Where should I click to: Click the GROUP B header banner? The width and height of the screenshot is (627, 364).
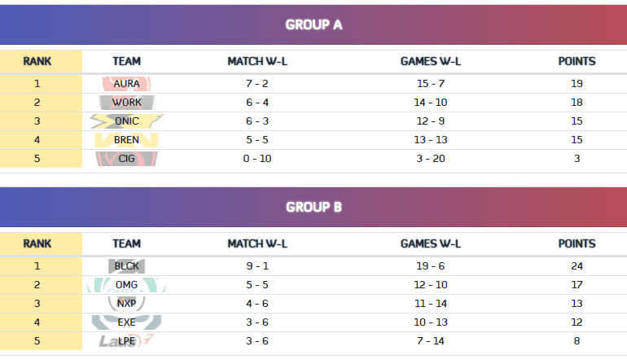(x=313, y=207)
